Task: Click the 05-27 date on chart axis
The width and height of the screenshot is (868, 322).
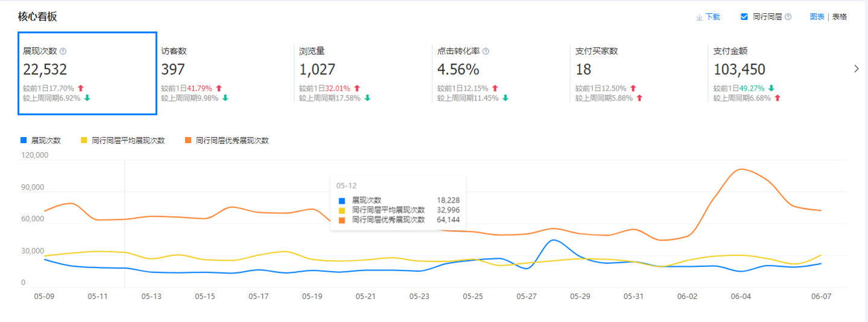Action: point(527,297)
